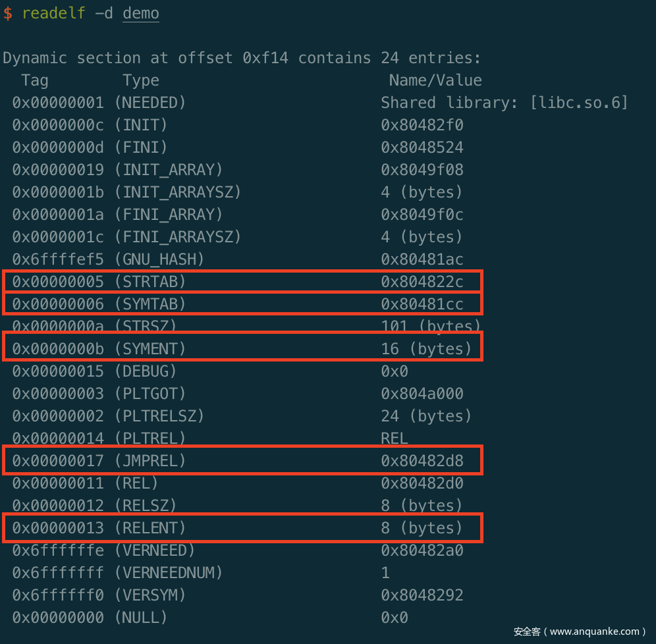Image resolution: width=656 pixels, height=644 pixels.
Task: Click the Type column header
Action: coord(140,80)
